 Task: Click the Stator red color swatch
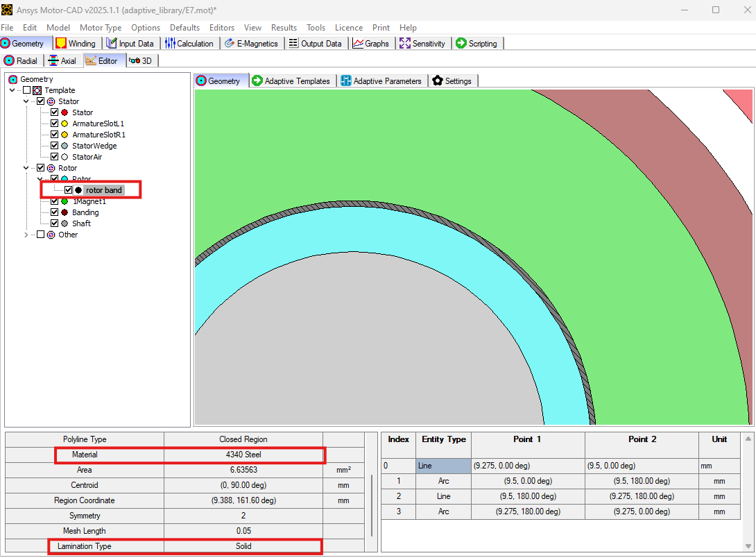(x=65, y=112)
